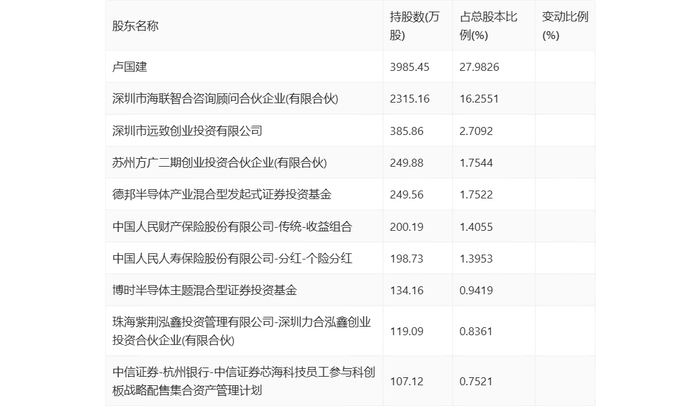The width and height of the screenshot is (700, 406).
Task: Select holding value 385.86
Action: click(x=406, y=131)
